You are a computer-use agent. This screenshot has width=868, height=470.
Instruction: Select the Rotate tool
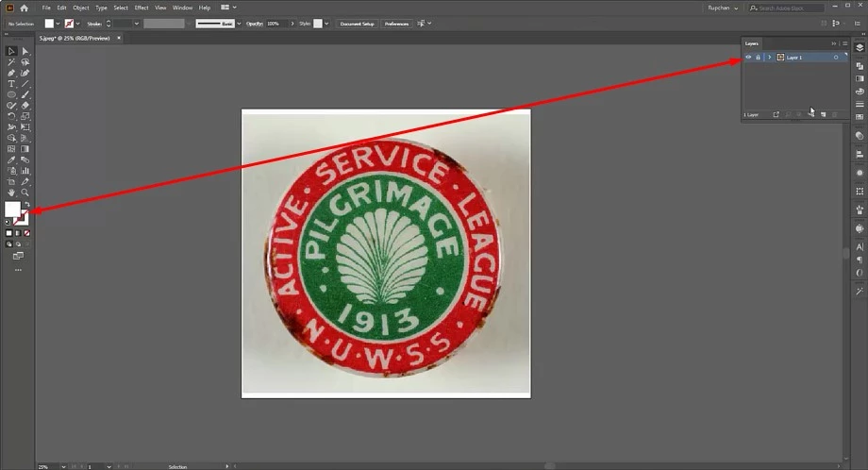(11, 116)
